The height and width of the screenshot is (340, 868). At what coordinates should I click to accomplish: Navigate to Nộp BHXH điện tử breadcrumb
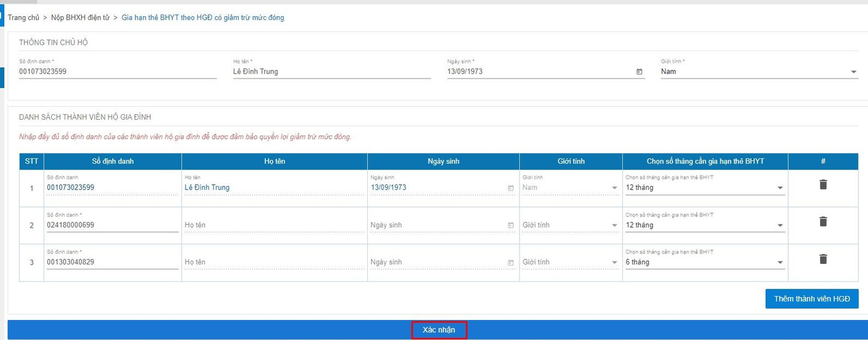pyautogui.click(x=80, y=17)
